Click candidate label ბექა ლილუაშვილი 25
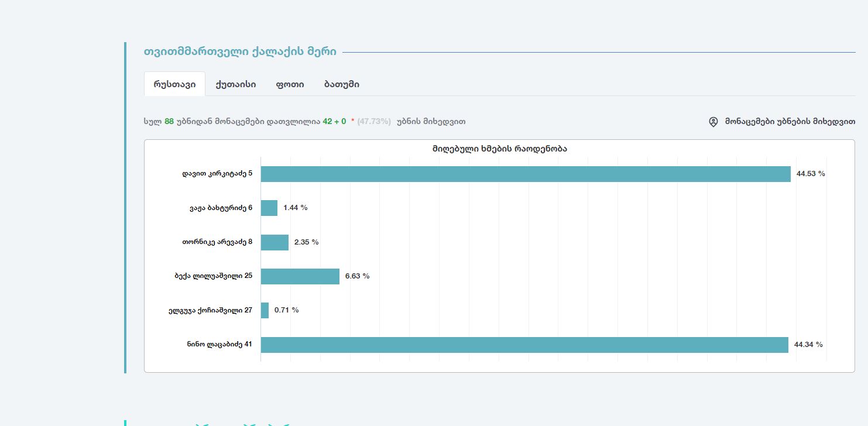868x426 pixels. click(x=213, y=276)
